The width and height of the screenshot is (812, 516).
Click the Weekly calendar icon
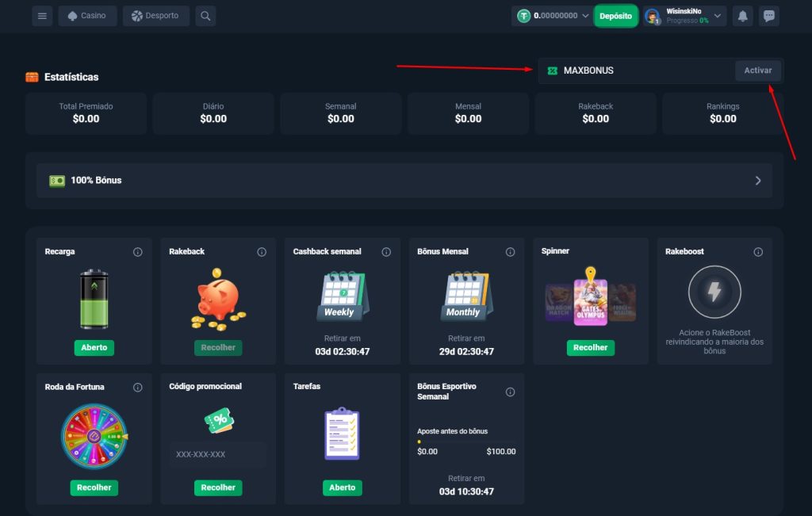(x=343, y=296)
